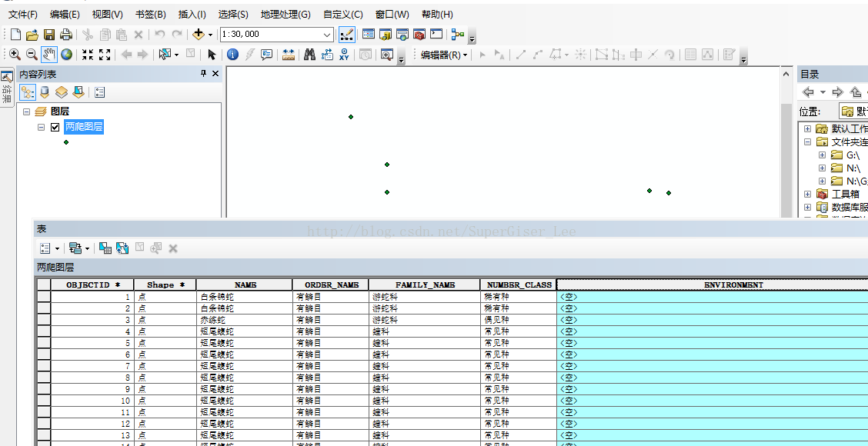Print the current map
Image resolution: width=868 pixels, height=446 pixels.
(x=66, y=35)
